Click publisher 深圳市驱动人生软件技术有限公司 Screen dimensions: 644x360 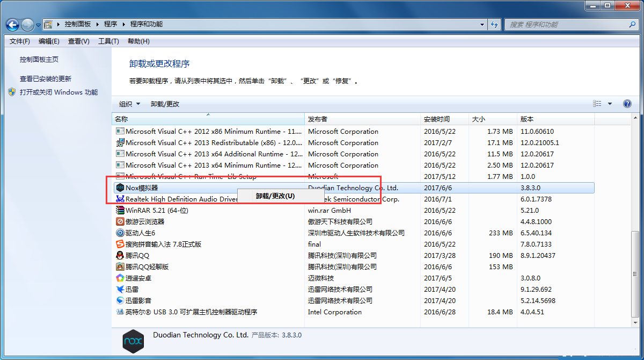pos(356,233)
